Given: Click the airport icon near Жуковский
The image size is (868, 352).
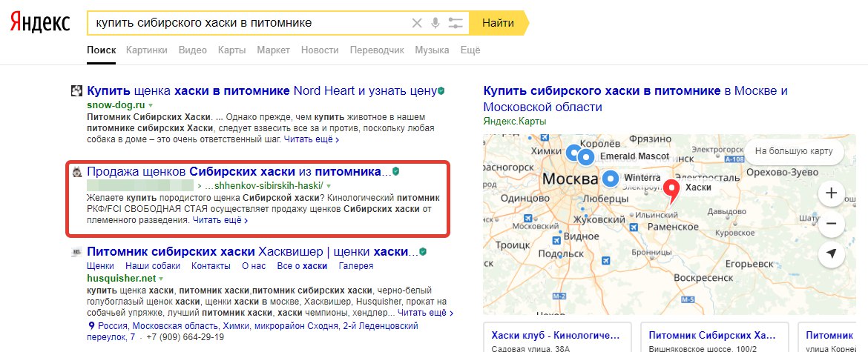Looking at the screenshot, I should (x=633, y=227).
